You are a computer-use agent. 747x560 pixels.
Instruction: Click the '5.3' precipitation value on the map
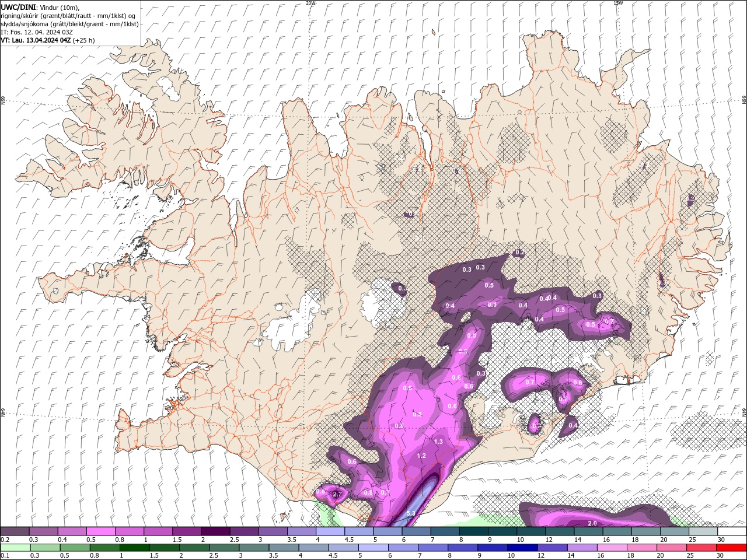tap(411, 513)
